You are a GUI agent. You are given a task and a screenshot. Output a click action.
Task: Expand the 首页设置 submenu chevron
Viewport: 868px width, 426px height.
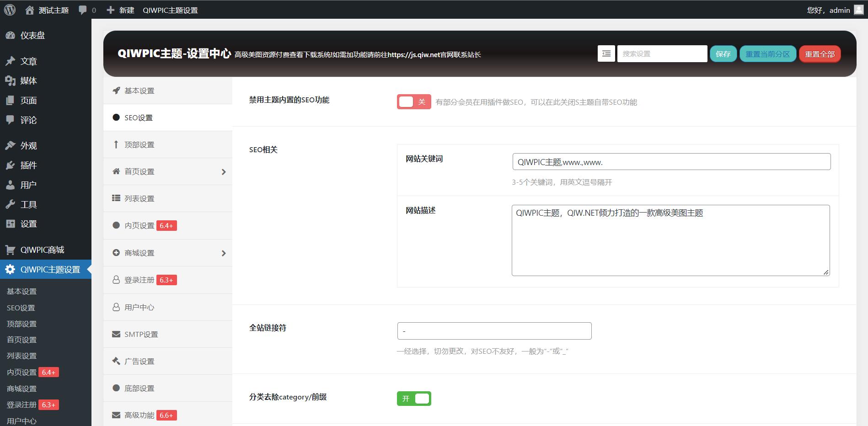click(x=224, y=172)
